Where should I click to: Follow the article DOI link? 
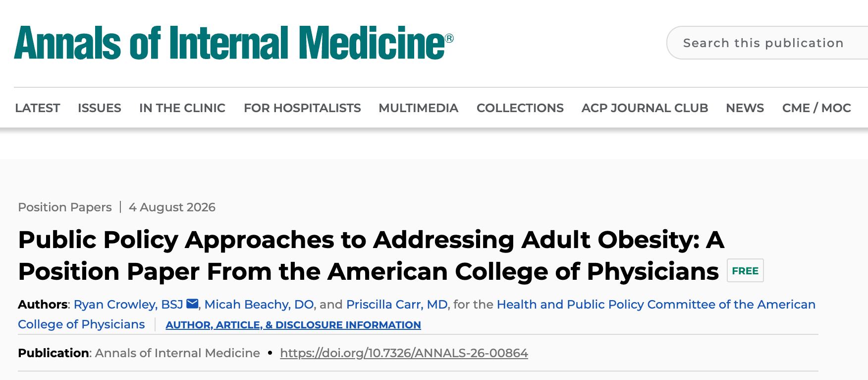coord(404,353)
